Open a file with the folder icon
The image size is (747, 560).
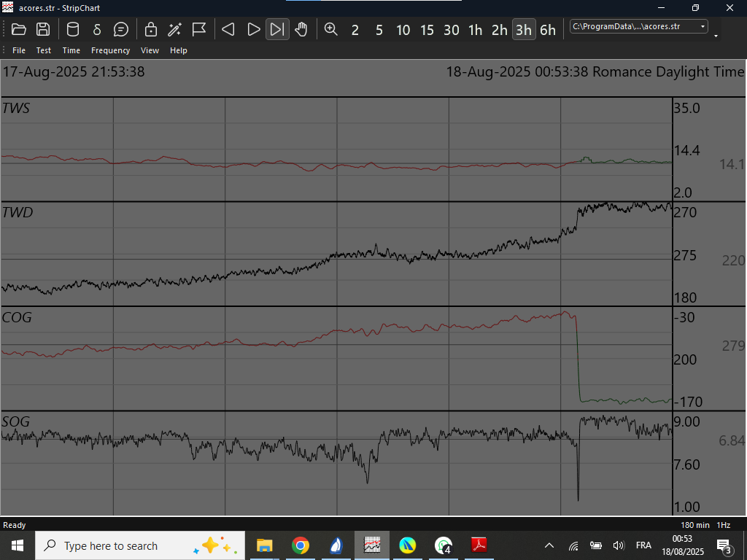(x=18, y=29)
